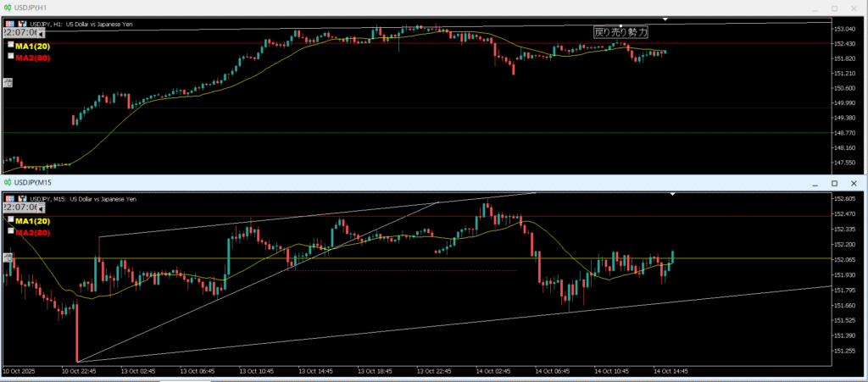Click the chart shift triangle atop H1 chart
This screenshot has width=868, height=382.
(665, 19)
